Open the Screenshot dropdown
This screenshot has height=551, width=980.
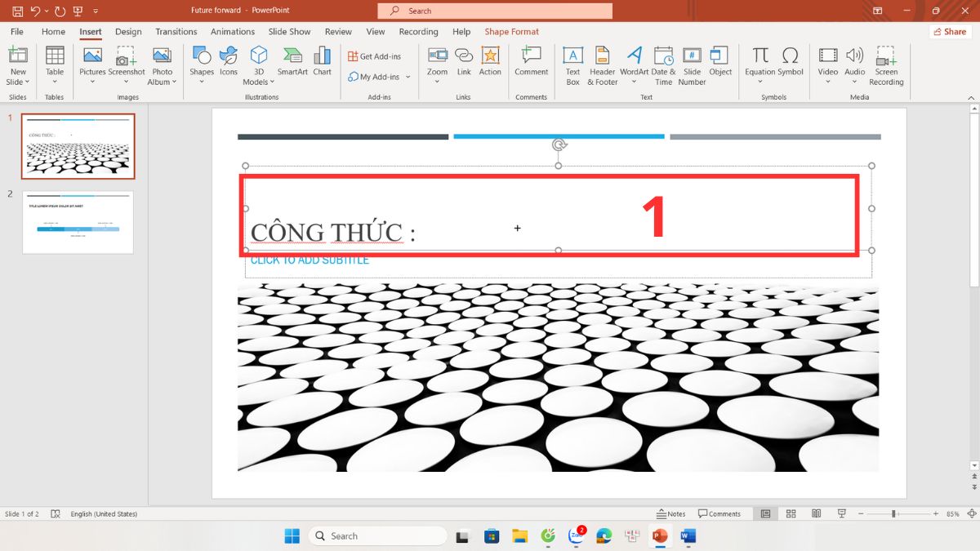pyautogui.click(x=127, y=82)
